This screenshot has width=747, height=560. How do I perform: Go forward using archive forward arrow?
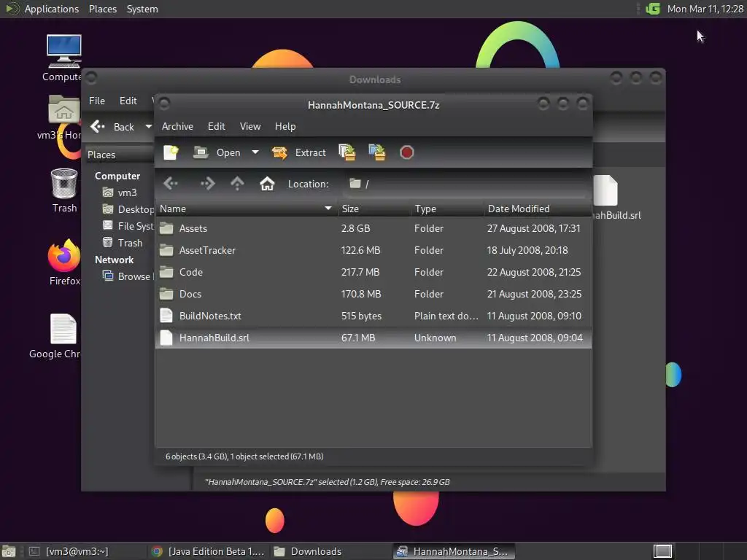pyautogui.click(x=207, y=184)
